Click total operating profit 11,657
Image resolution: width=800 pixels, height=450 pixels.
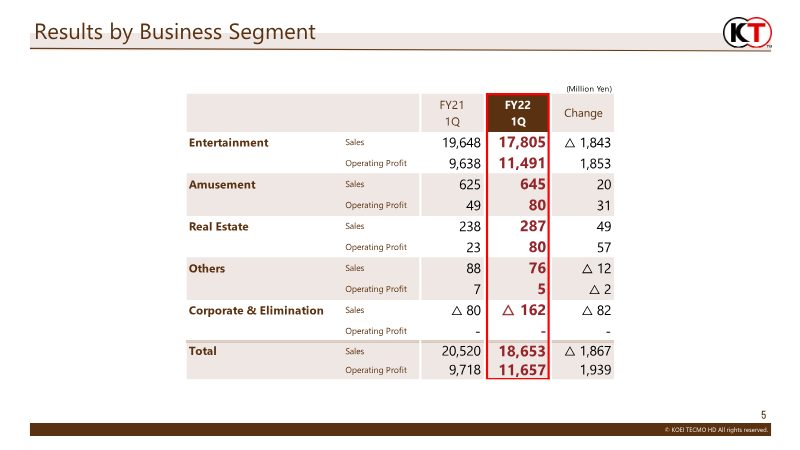click(x=522, y=370)
